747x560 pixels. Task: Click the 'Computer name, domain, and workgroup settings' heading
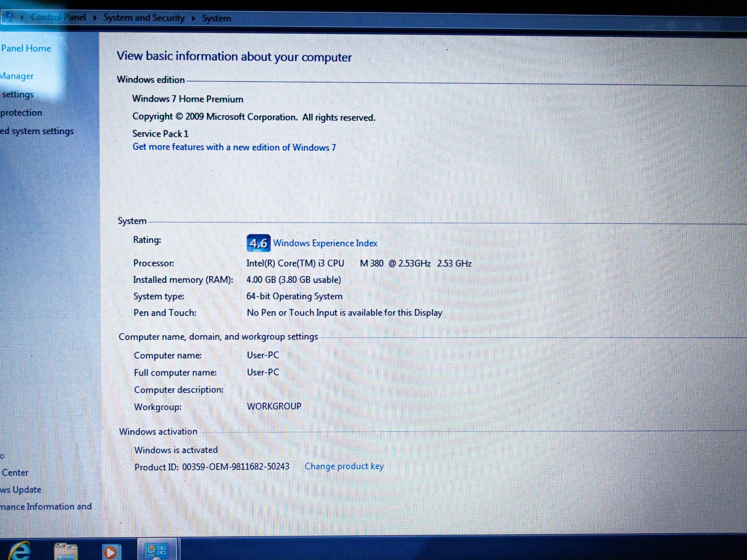coord(218,336)
